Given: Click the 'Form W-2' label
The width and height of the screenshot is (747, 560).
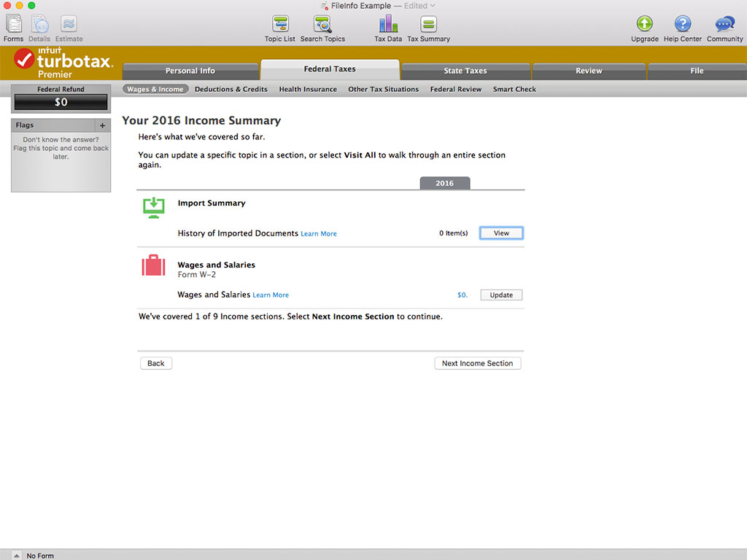Looking at the screenshot, I should tap(197, 275).
